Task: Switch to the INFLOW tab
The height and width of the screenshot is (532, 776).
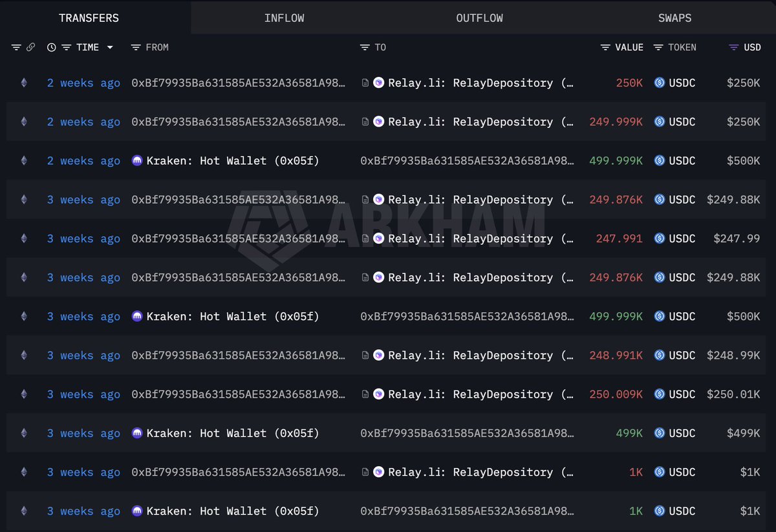Action: coord(285,17)
